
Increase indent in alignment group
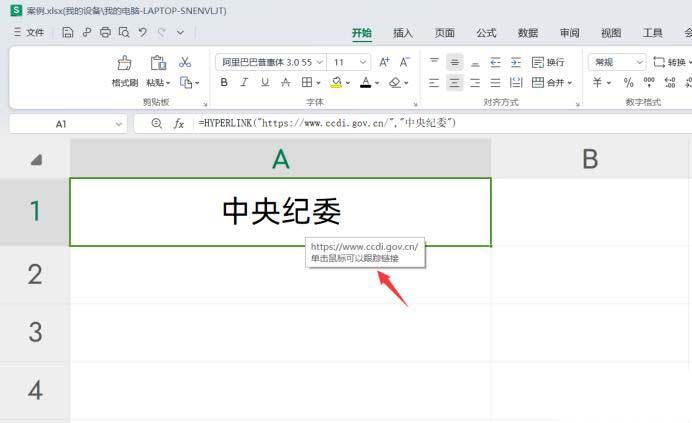[516, 62]
